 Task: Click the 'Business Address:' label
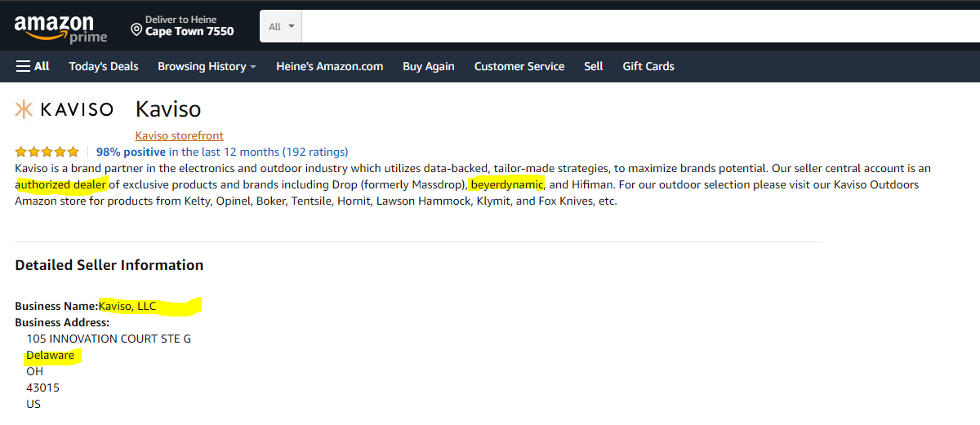point(62,323)
